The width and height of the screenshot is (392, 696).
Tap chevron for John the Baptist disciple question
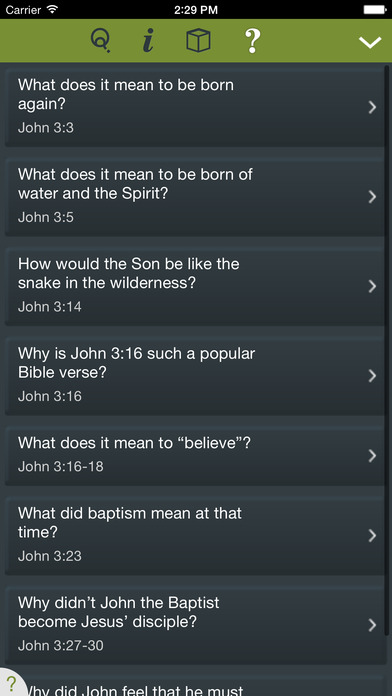[x=372, y=625]
